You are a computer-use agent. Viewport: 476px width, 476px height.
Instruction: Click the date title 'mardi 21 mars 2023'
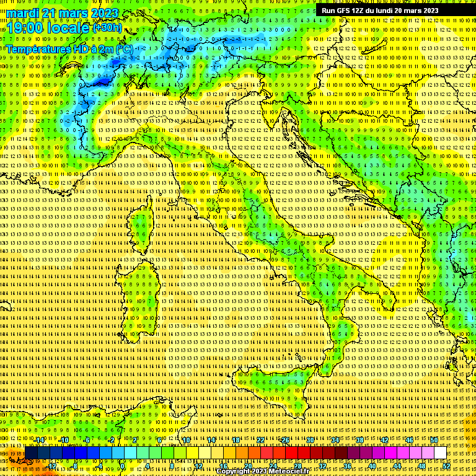click(62, 13)
